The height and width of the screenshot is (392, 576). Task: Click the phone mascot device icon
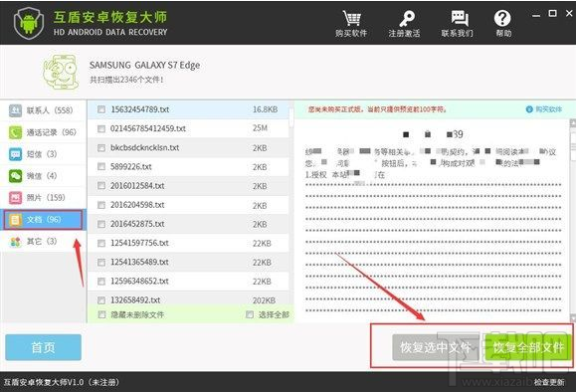click(61, 72)
